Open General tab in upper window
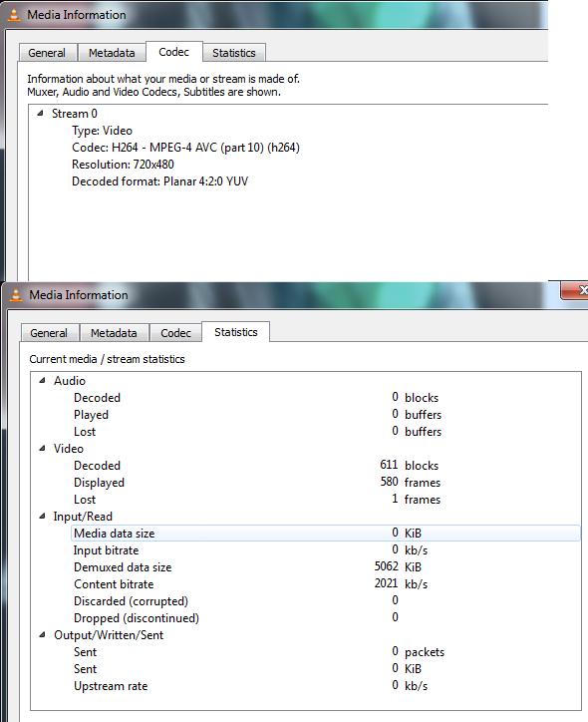 47,53
